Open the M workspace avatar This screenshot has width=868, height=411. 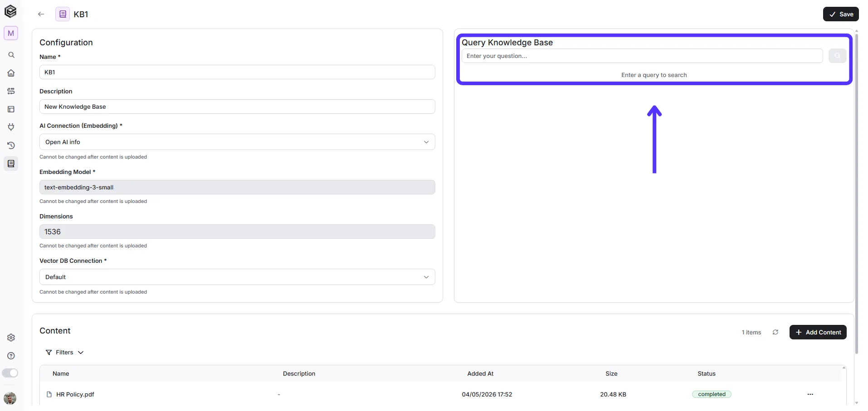pyautogui.click(x=11, y=33)
